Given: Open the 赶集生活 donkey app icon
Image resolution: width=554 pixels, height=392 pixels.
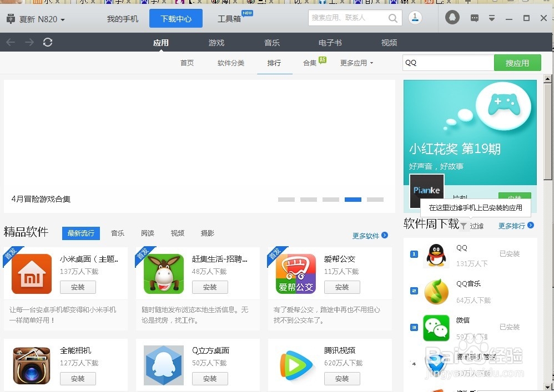Looking at the screenshot, I should 164,274.
